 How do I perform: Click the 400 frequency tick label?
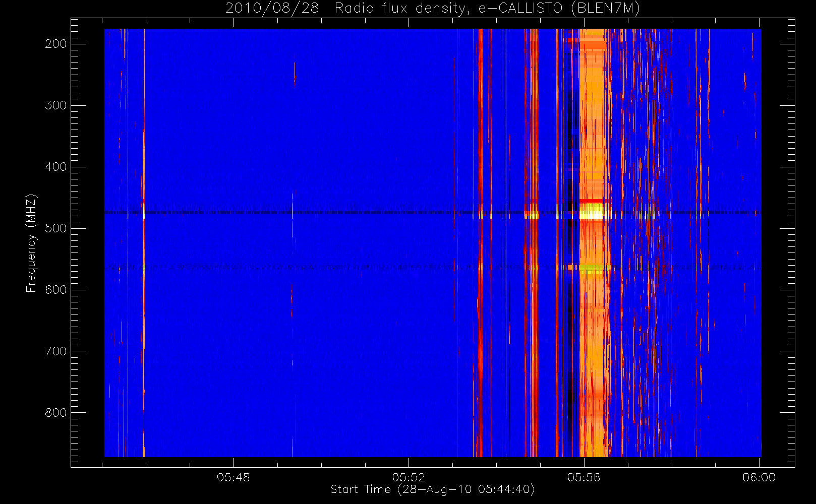[56, 167]
